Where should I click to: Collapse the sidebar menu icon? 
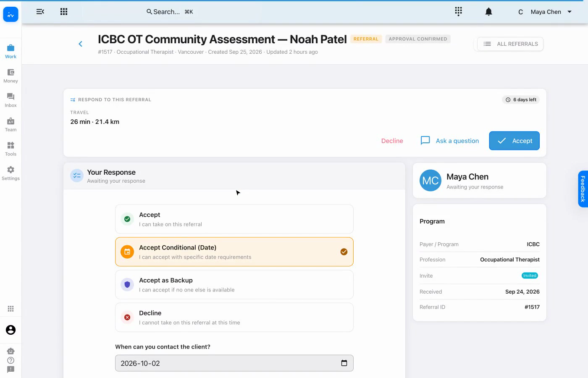tap(40, 12)
